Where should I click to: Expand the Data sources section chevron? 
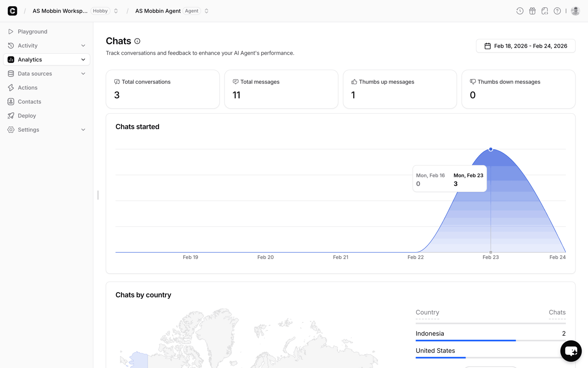pyautogui.click(x=83, y=74)
